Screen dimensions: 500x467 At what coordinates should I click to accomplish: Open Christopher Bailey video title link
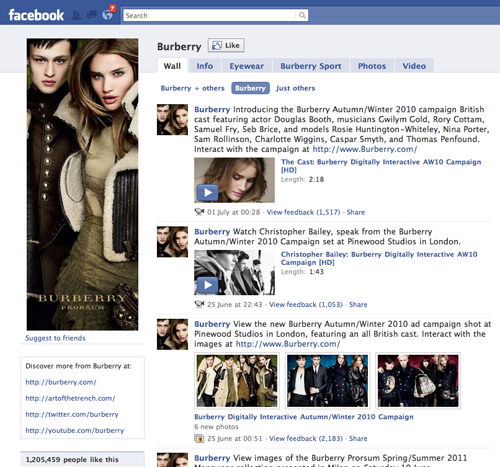(379, 258)
